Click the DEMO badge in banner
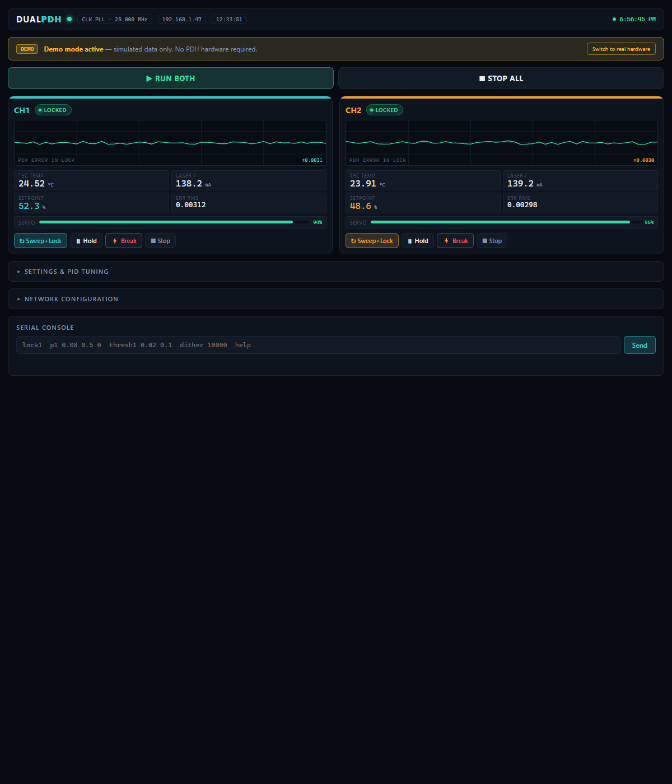 click(27, 49)
